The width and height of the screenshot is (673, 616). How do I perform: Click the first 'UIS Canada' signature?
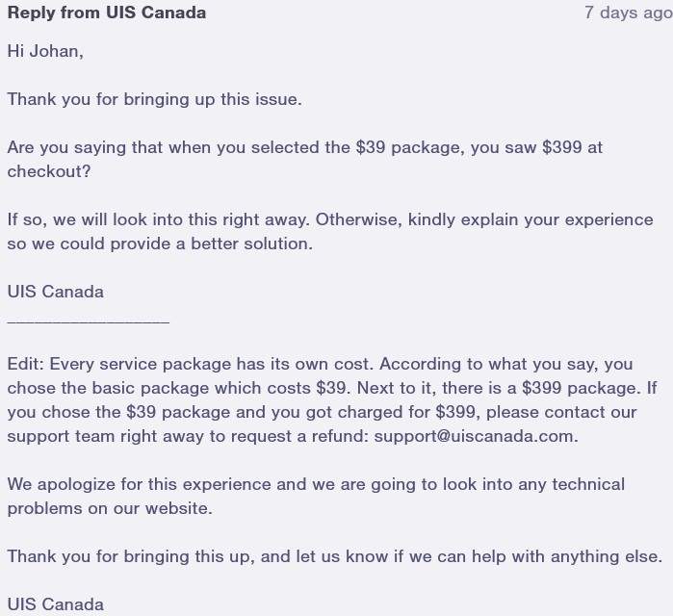point(56,293)
